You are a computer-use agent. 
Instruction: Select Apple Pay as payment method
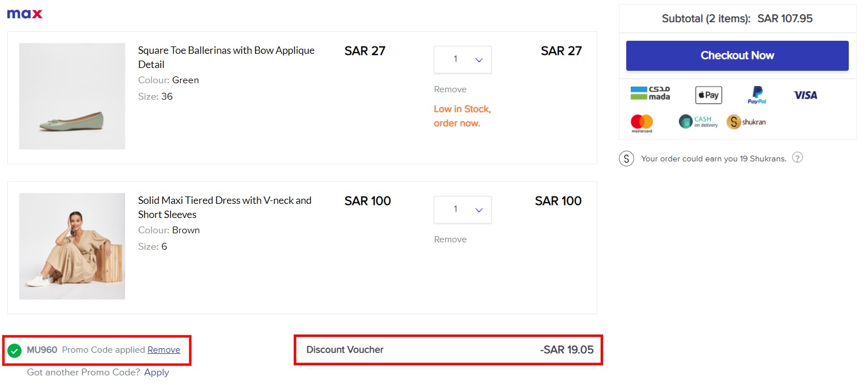tap(708, 95)
